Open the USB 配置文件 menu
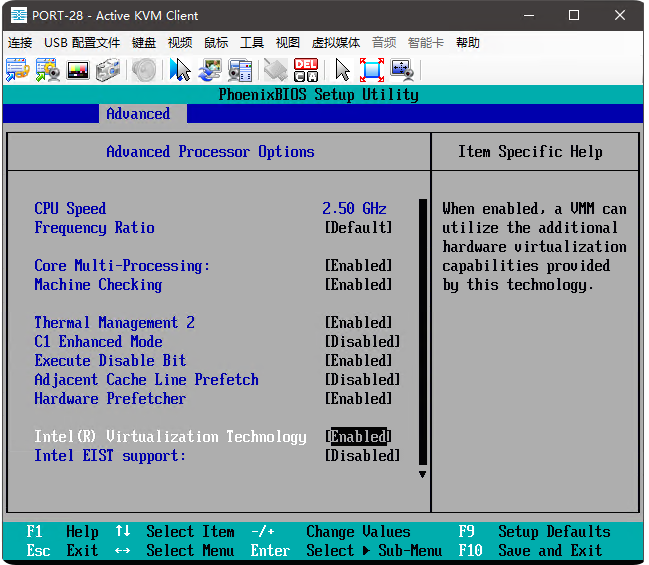The image size is (649, 565). point(82,43)
